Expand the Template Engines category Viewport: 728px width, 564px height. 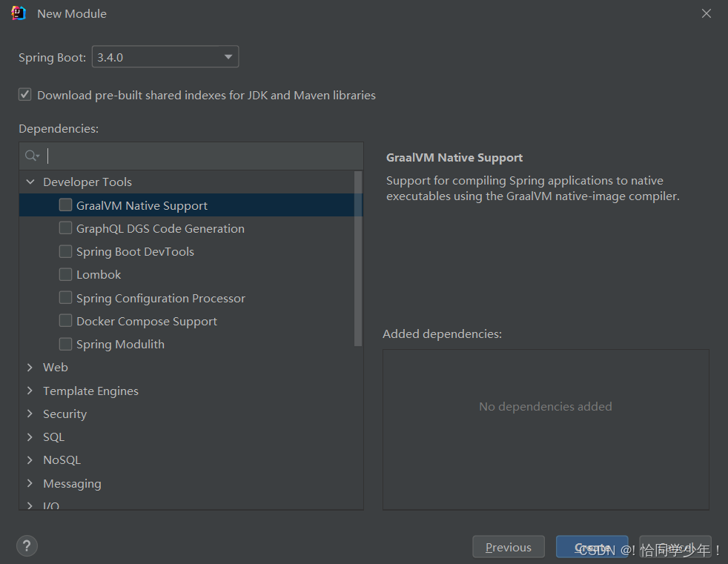(30, 391)
